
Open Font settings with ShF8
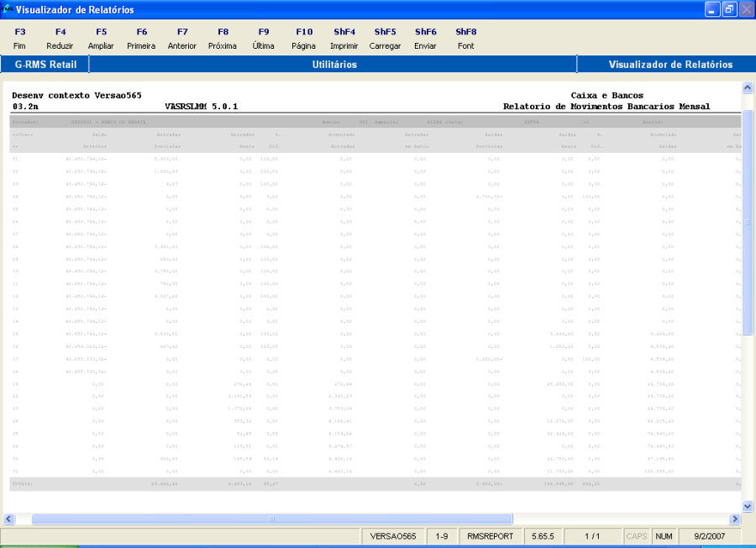[x=465, y=38]
